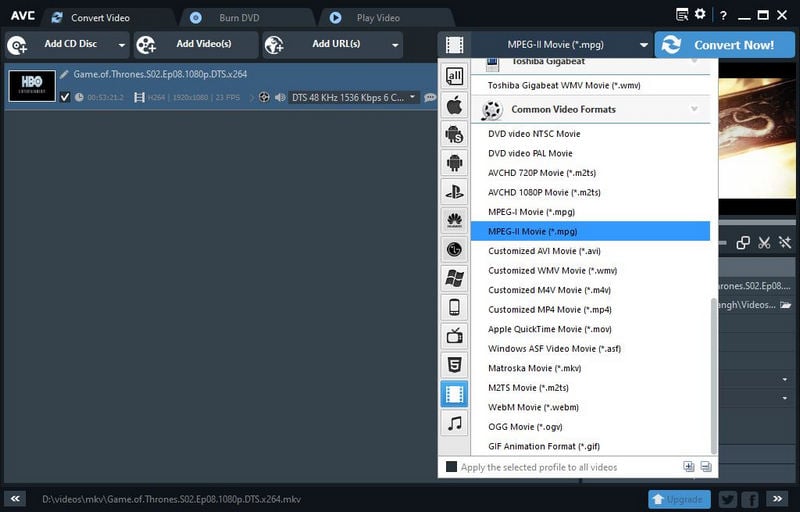Uncheck the Game of Thrones video checkbox
This screenshot has height=512, width=800.
(x=65, y=97)
